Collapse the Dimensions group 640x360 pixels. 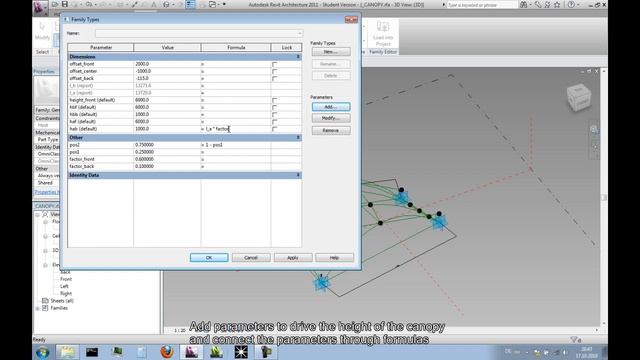[298, 57]
